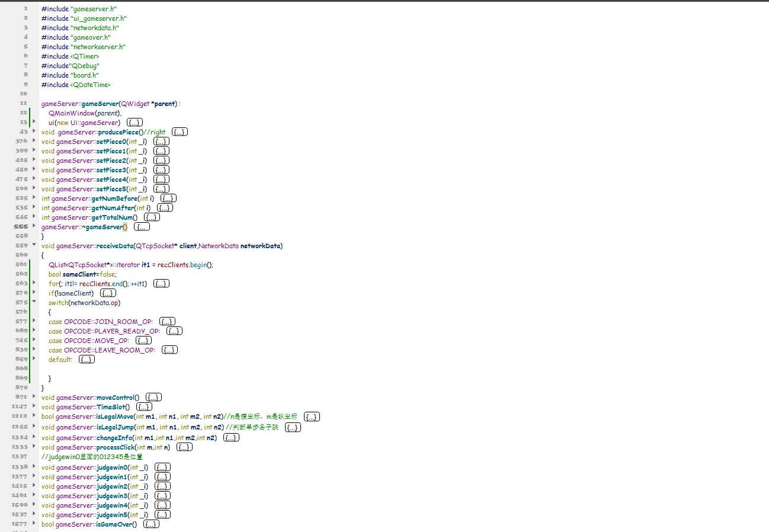Collapse the switch(networkData.op) block arrow
769x532 pixels.
pyautogui.click(x=34, y=302)
